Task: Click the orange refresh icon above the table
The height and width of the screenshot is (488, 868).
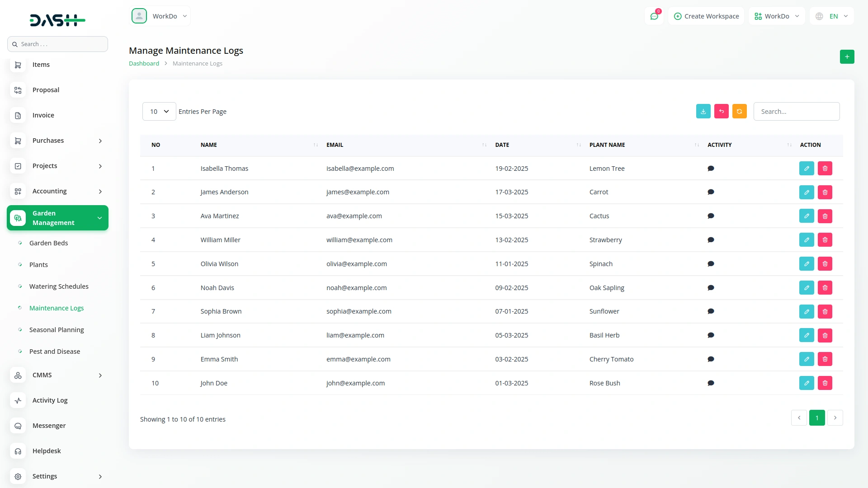Action: tap(739, 111)
